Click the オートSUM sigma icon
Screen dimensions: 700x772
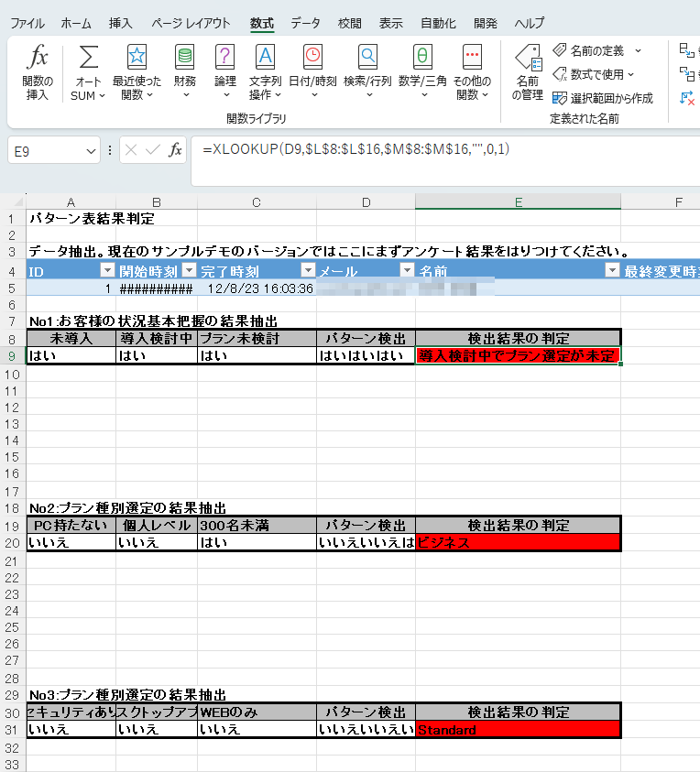click(88, 58)
